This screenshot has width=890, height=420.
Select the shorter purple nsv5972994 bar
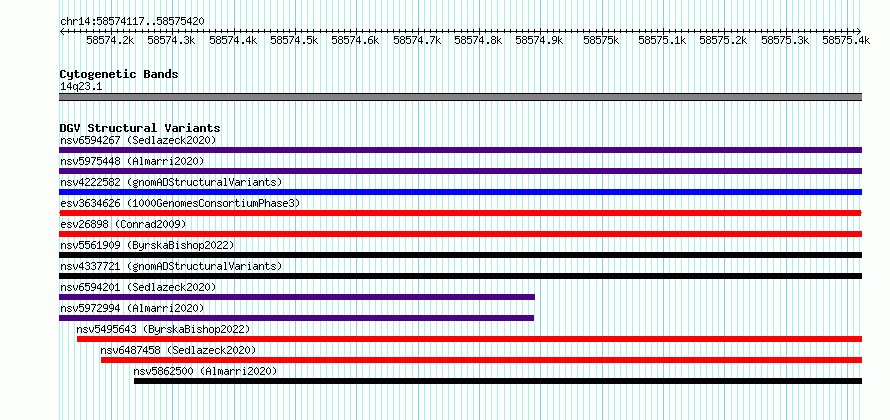click(296, 318)
